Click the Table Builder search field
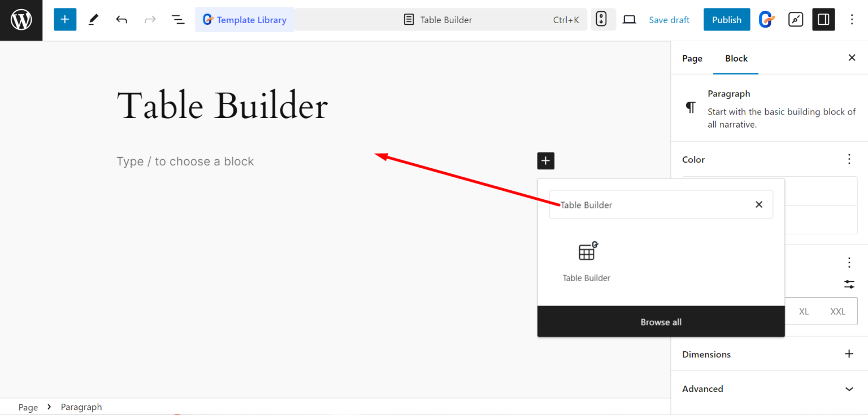 pyautogui.click(x=650, y=204)
